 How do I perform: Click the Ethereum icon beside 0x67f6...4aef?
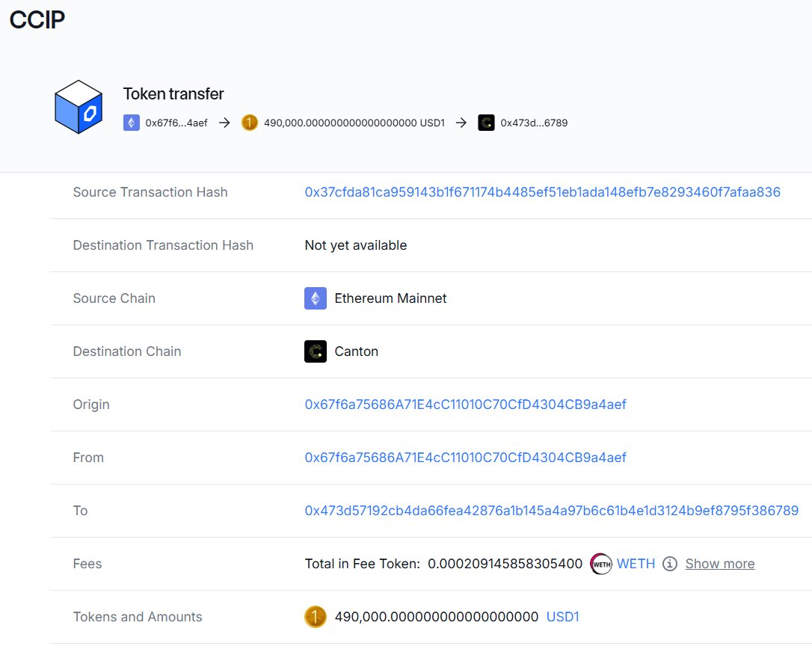point(132,123)
